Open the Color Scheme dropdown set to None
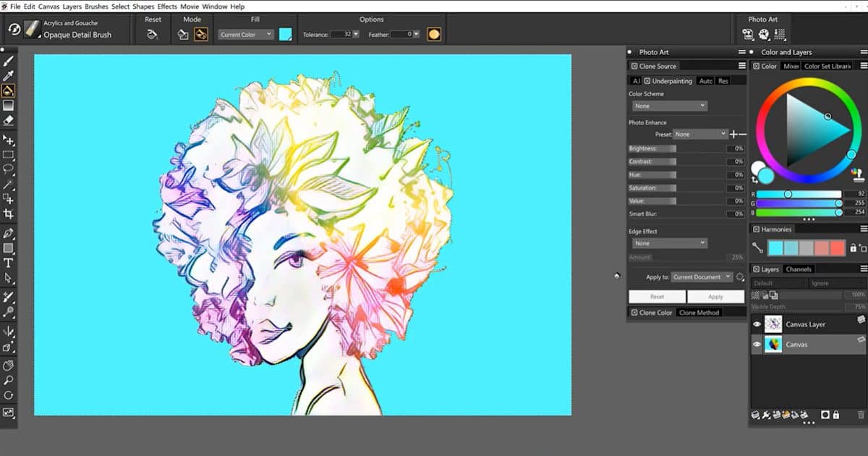 [x=668, y=106]
